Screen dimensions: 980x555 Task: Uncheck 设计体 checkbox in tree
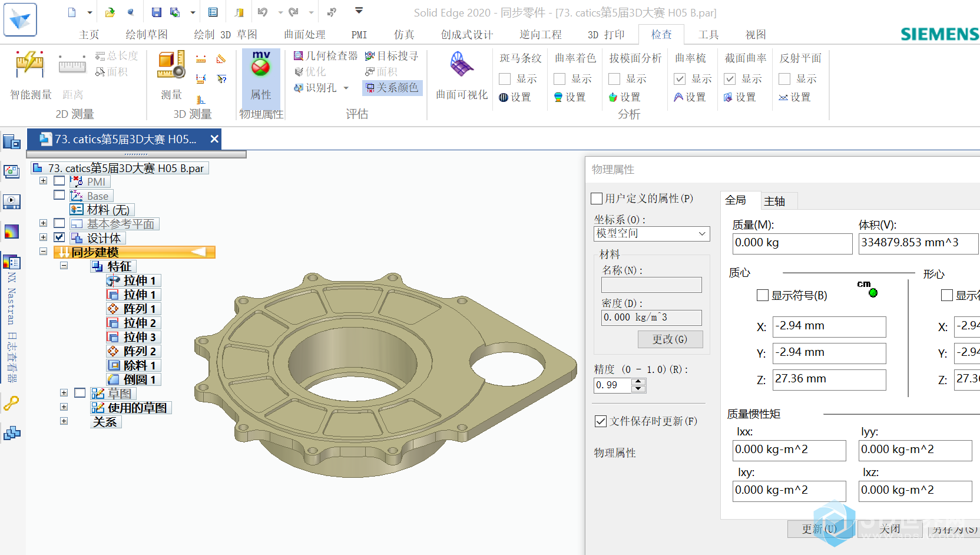coord(59,237)
